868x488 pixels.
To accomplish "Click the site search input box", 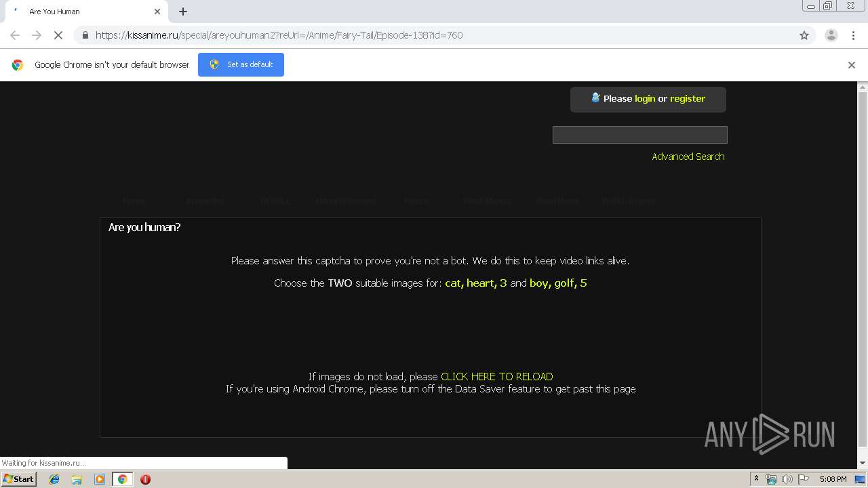I will [x=640, y=135].
